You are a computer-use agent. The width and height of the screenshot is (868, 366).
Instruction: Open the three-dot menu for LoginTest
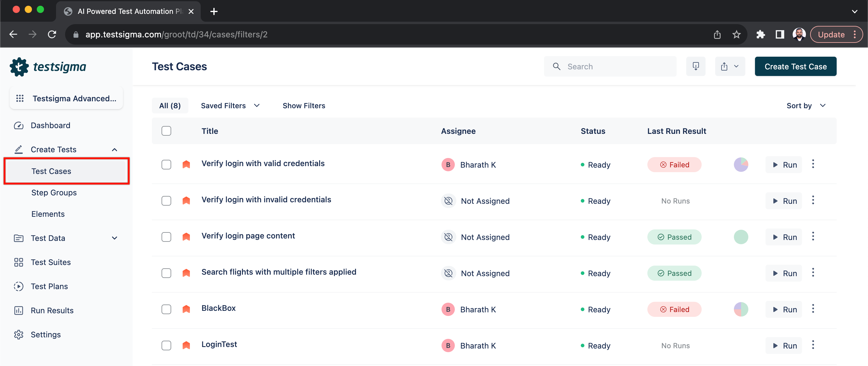point(813,345)
